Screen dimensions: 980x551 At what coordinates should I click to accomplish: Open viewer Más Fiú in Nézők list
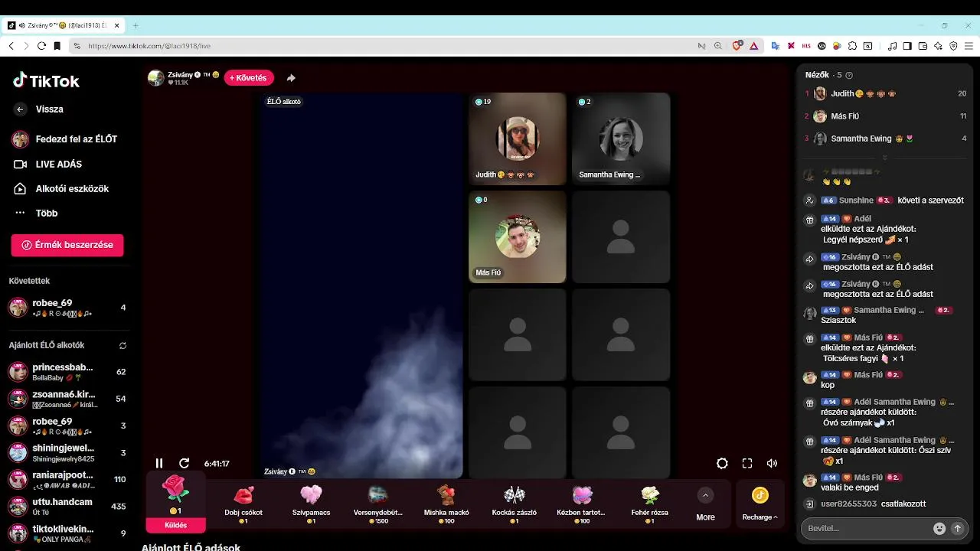coord(885,116)
